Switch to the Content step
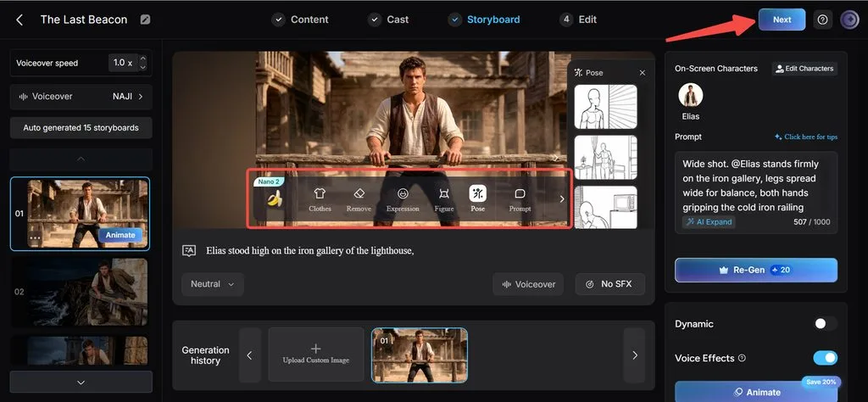 [x=302, y=20]
